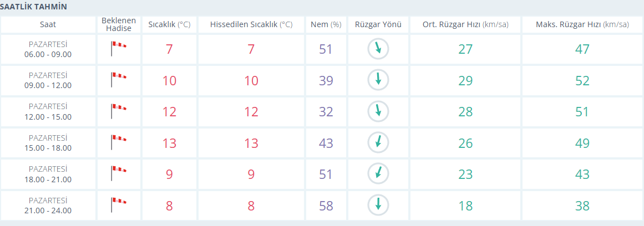Screen dimensions: 644x226
Task: Click the windsock icon for 06.00 - 09.00
Action: click(x=119, y=49)
